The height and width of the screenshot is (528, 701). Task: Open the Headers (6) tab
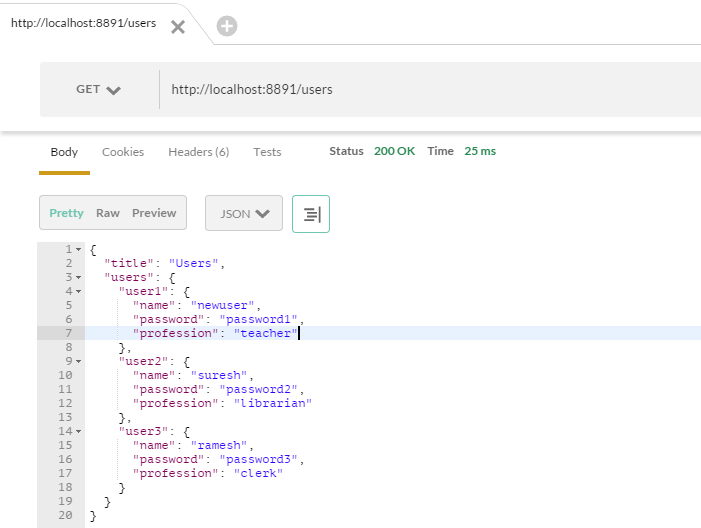coord(198,152)
